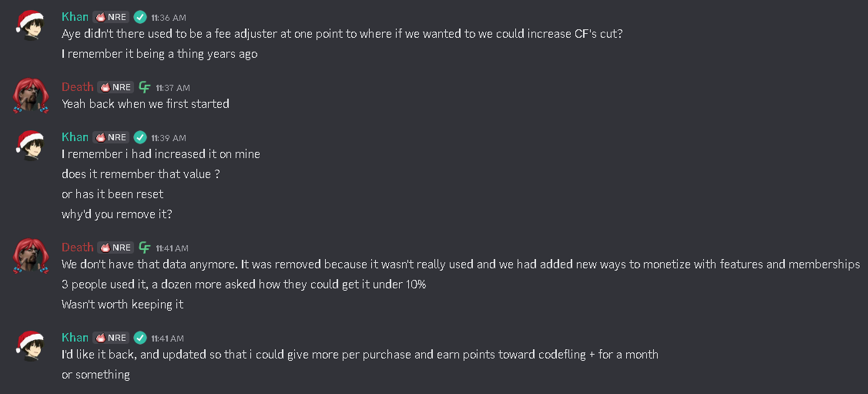Open Death's profile from the 11:37 AM username
This screenshot has height=394, width=868.
click(78, 87)
